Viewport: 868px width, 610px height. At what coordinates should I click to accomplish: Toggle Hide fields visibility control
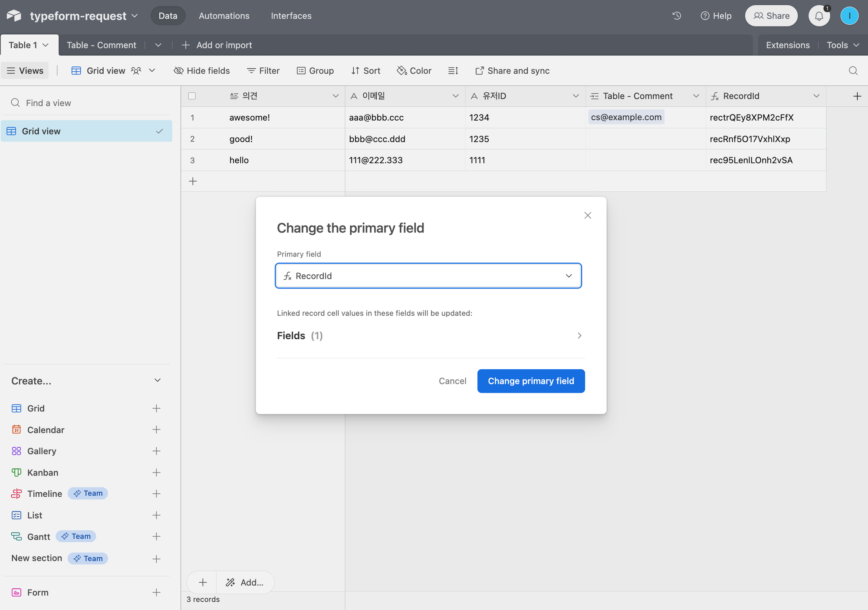point(202,71)
